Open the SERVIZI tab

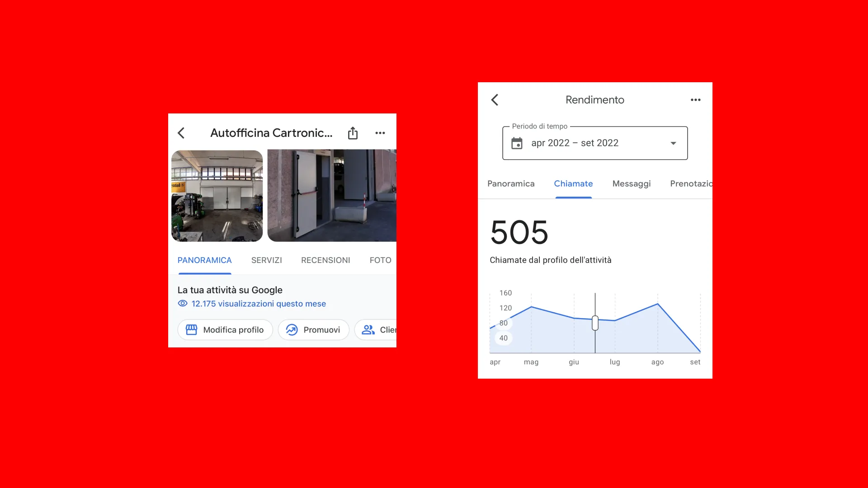click(x=266, y=260)
